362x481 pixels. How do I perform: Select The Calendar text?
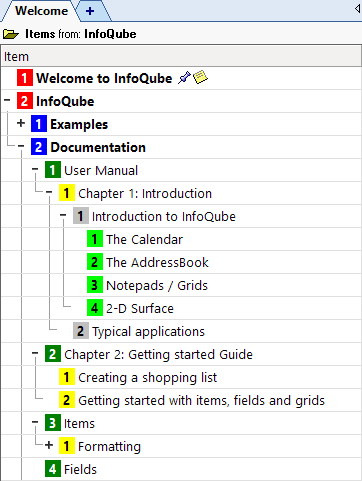144,239
